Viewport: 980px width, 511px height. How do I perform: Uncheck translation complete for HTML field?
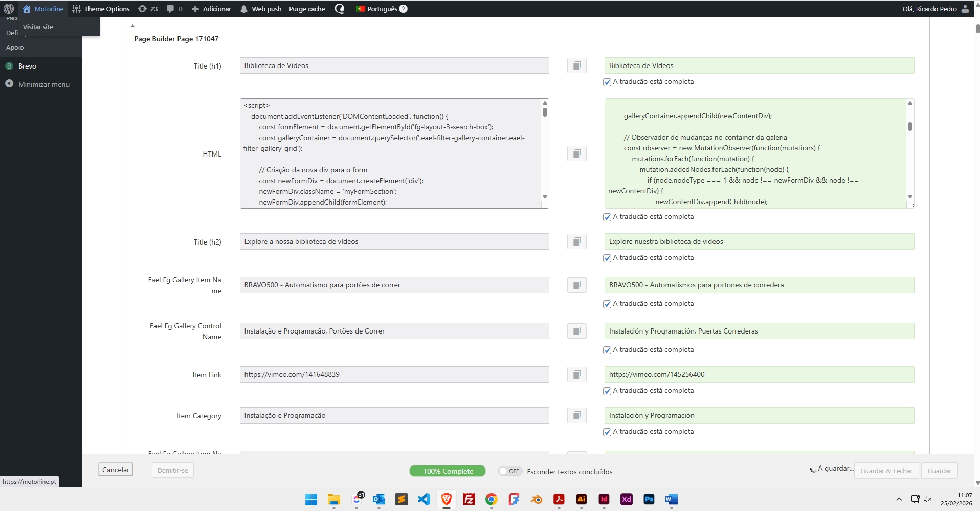coord(607,217)
